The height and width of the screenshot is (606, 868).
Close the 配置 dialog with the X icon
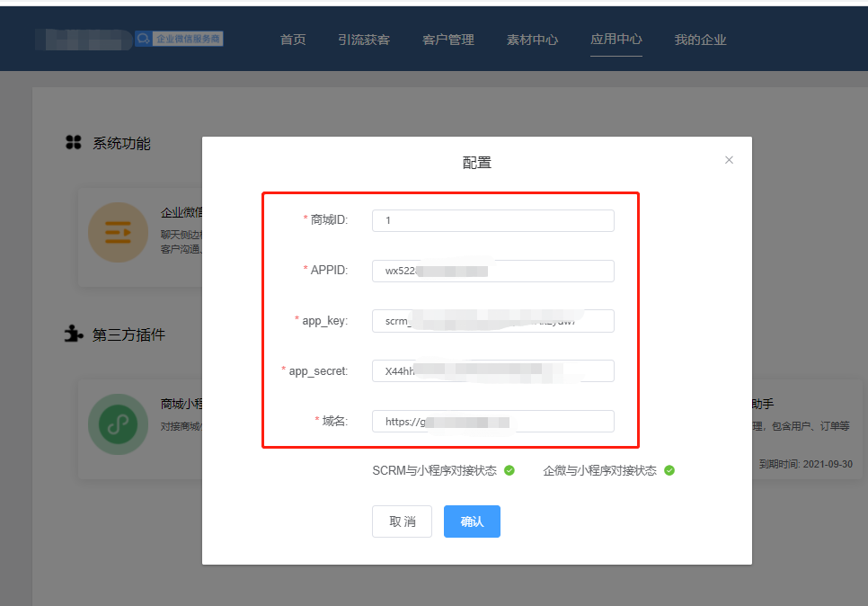729,160
